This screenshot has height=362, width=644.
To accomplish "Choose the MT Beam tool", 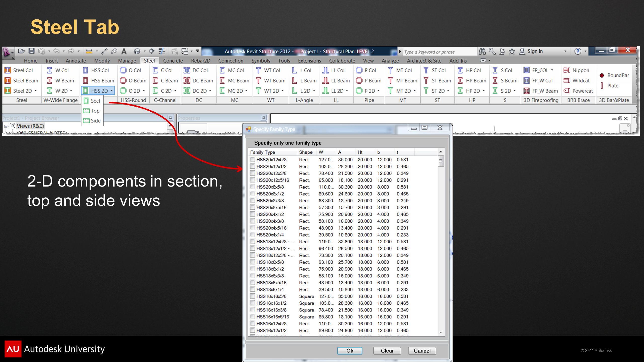I will tap(403, 81).
